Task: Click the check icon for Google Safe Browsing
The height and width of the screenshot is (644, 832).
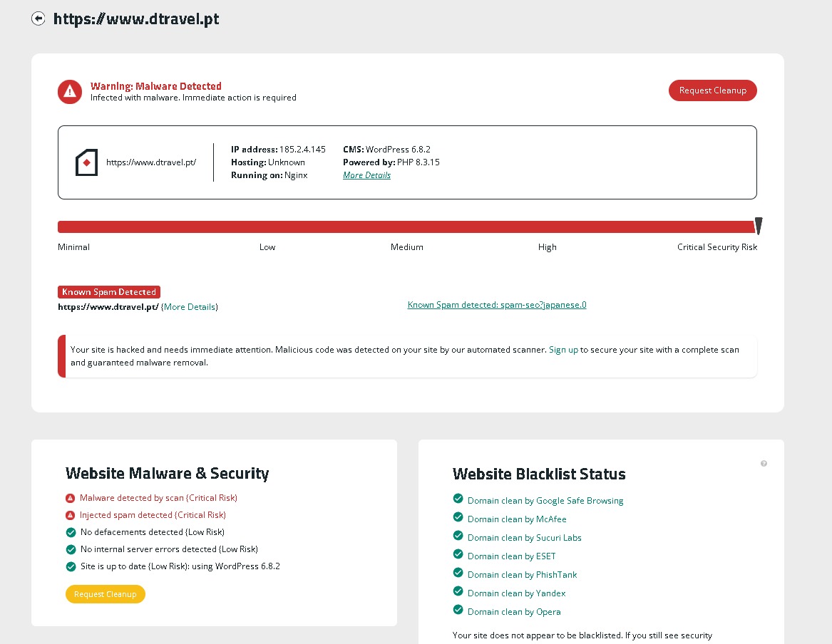Action: (x=458, y=498)
